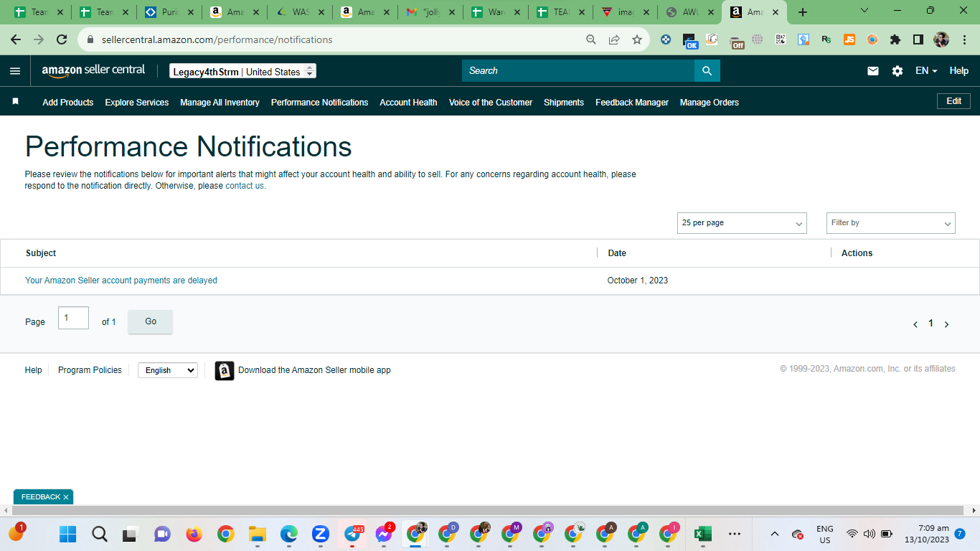Image resolution: width=980 pixels, height=551 pixels.
Task: Go to Shipments
Action: tap(564, 103)
